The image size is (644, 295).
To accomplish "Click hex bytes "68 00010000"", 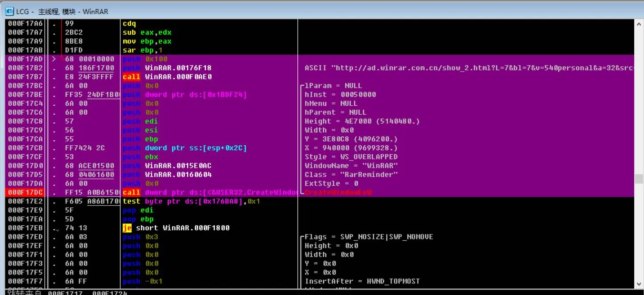I will pos(89,59).
